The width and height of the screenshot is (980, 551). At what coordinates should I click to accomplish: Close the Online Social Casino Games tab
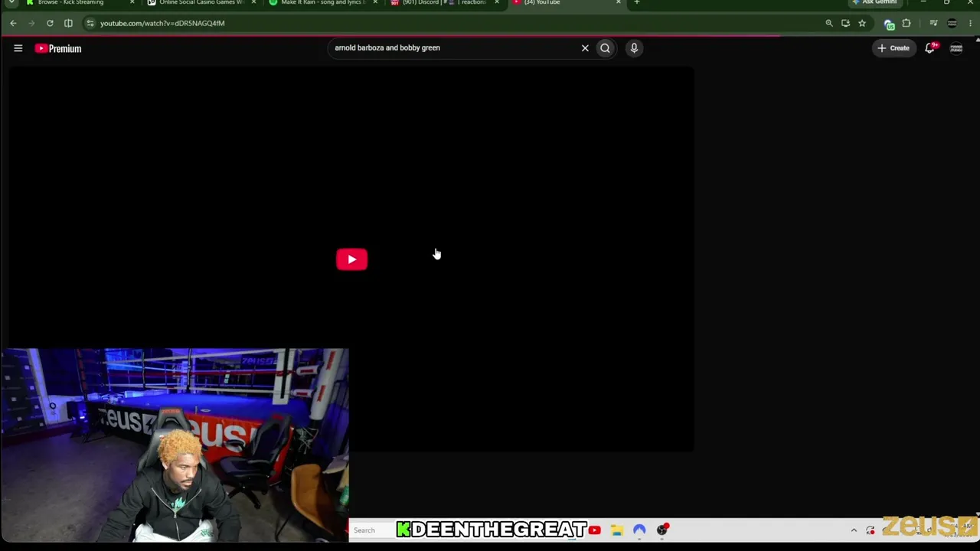click(253, 2)
